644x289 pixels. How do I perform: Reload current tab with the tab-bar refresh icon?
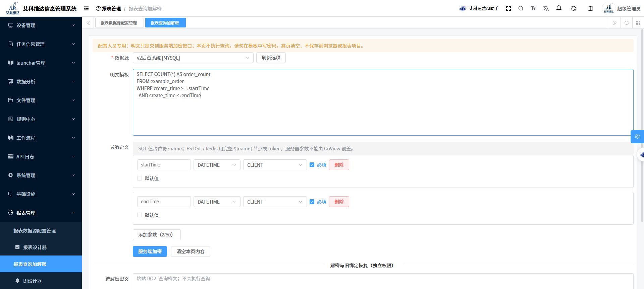coord(627,23)
